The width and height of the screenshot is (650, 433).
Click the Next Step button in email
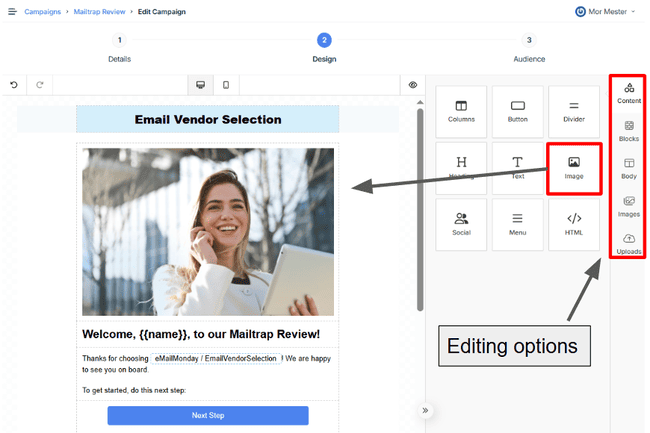(x=208, y=415)
